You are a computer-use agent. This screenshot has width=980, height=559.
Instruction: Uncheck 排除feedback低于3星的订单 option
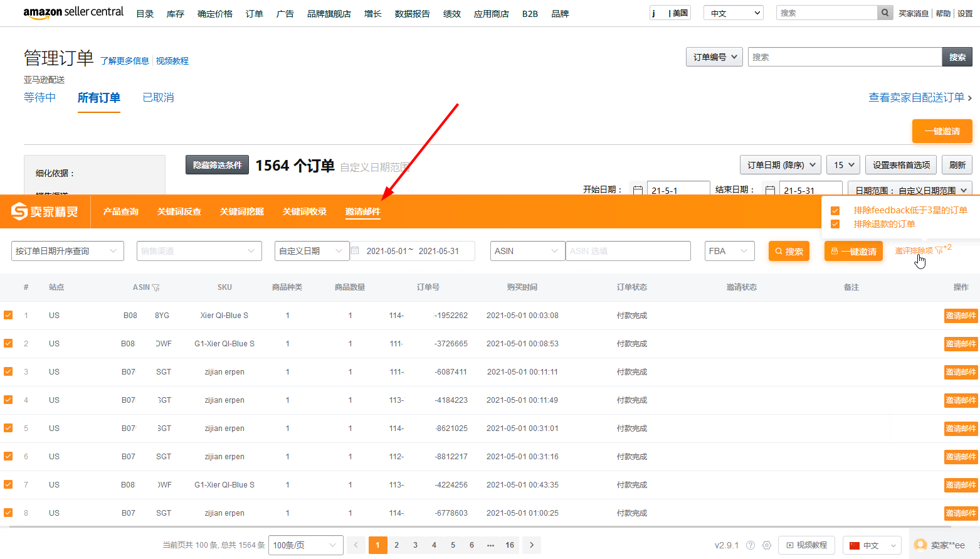pos(835,211)
